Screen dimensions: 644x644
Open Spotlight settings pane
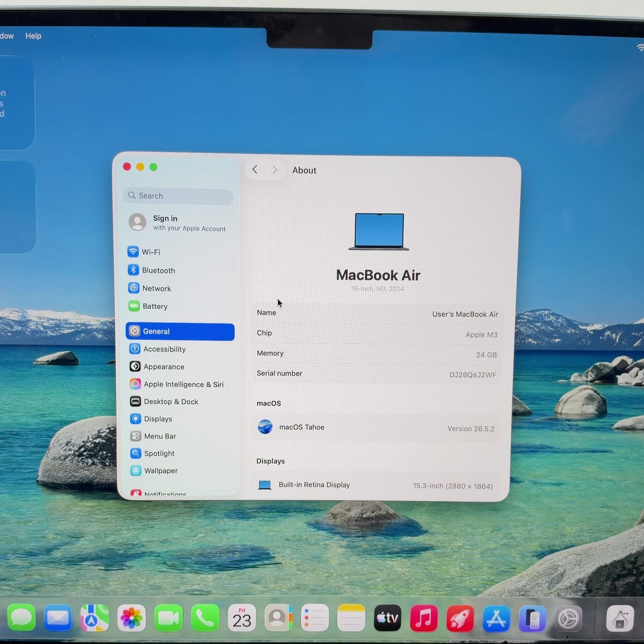pyautogui.click(x=179, y=453)
